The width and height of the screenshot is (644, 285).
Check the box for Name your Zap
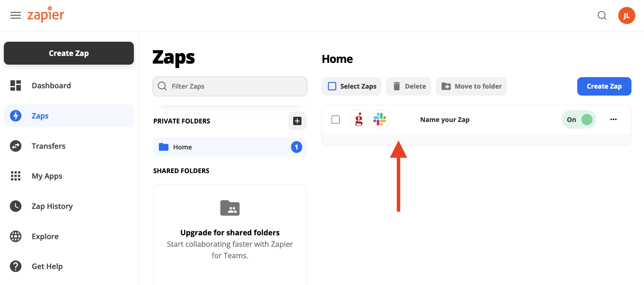click(336, 120)
